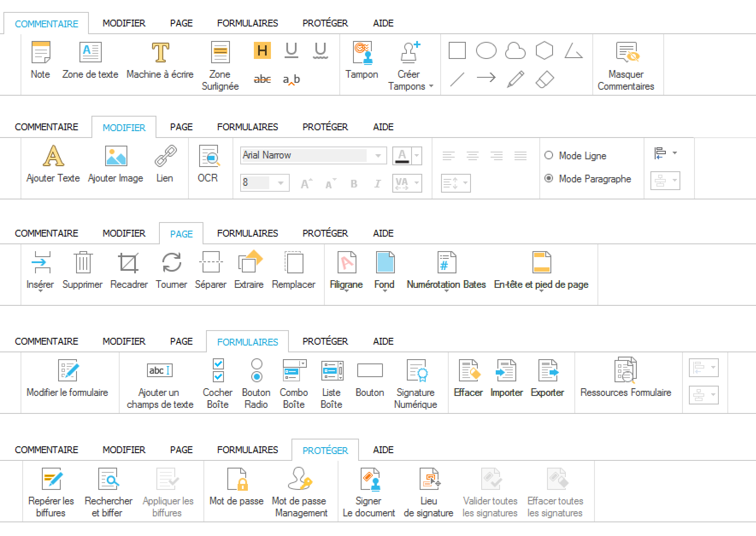Select Mode Paragraphe radio button

pos(549,179)
